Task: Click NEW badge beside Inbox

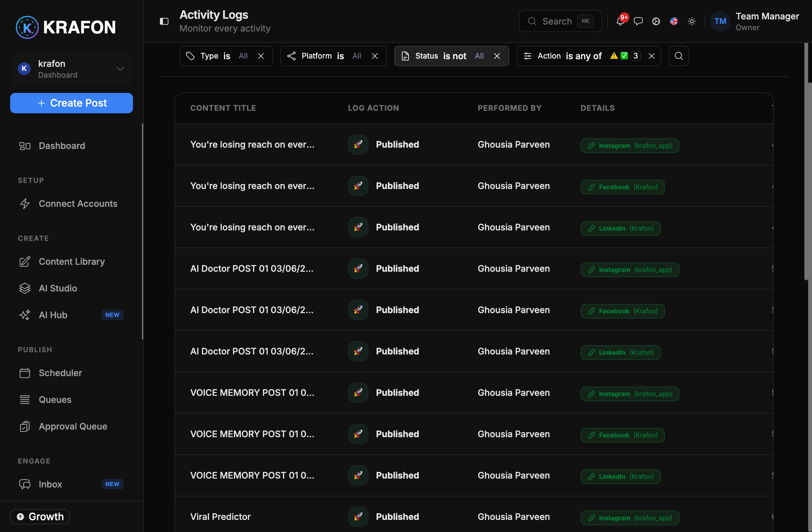Action: pos(112,484)
